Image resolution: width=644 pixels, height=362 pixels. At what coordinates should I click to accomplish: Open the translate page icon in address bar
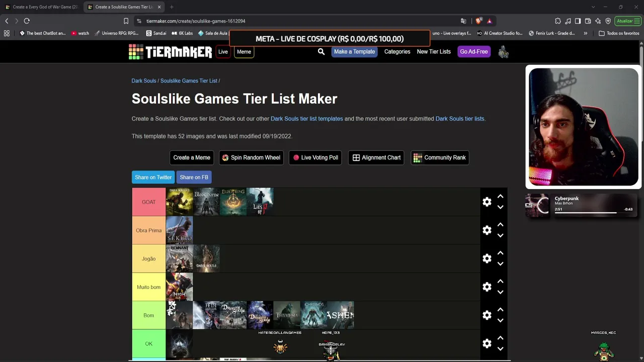[463, 21]
